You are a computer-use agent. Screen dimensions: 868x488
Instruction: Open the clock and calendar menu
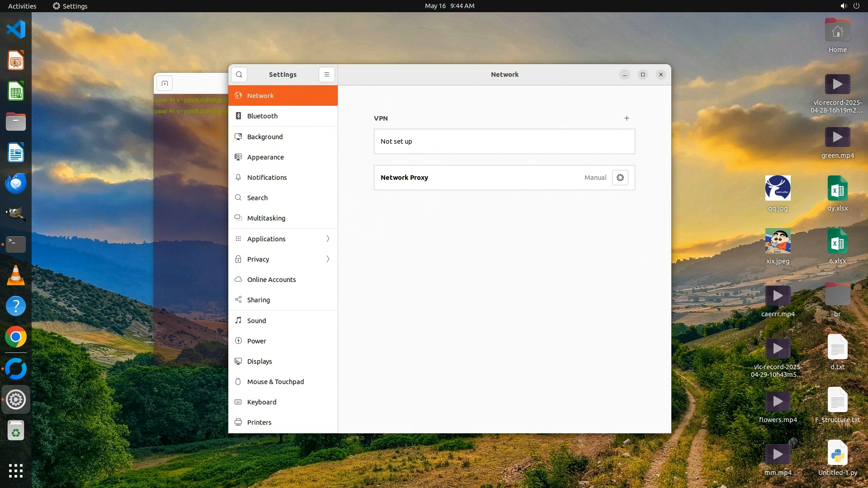[449, 6]
